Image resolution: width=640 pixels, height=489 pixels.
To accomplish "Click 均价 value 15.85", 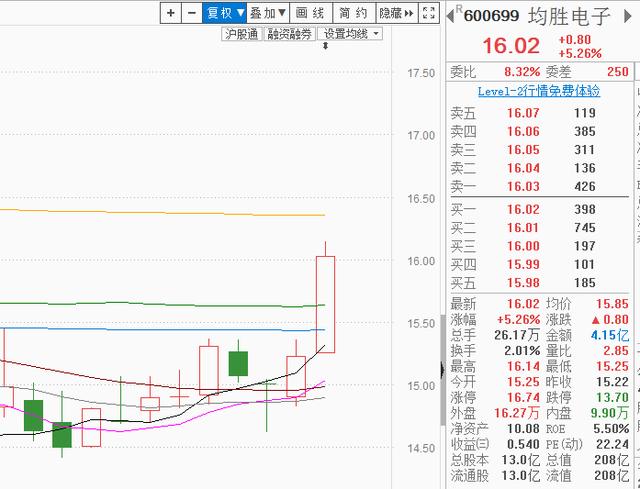I will pyautogui.click(x=612, y=304).
